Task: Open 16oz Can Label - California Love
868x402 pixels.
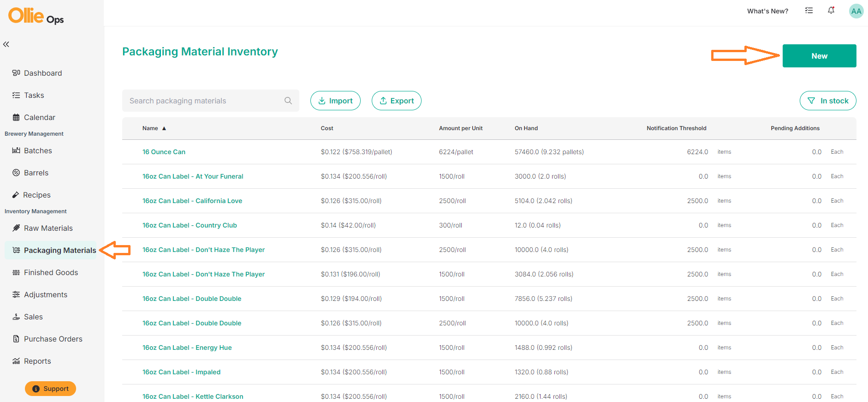Action: tap(192, 201)
